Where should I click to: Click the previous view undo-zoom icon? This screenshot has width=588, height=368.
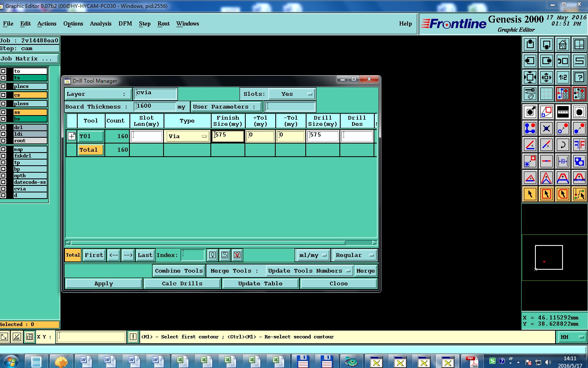563,61
